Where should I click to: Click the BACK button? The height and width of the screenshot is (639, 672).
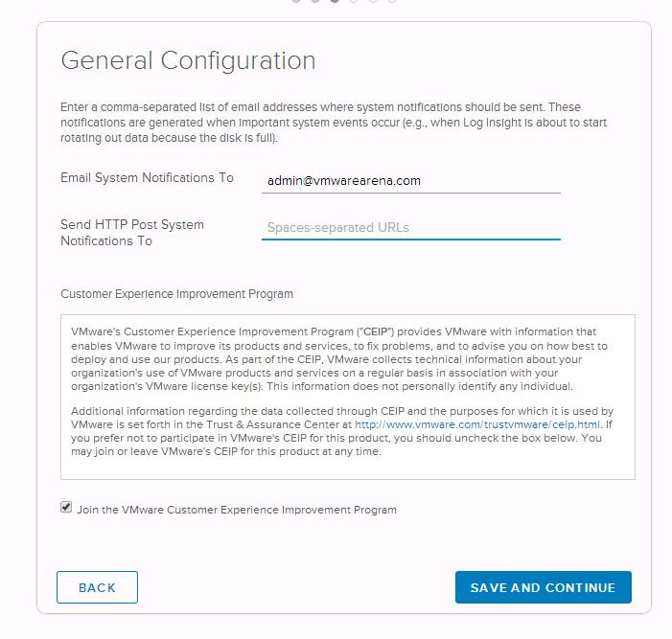(97, 587)
